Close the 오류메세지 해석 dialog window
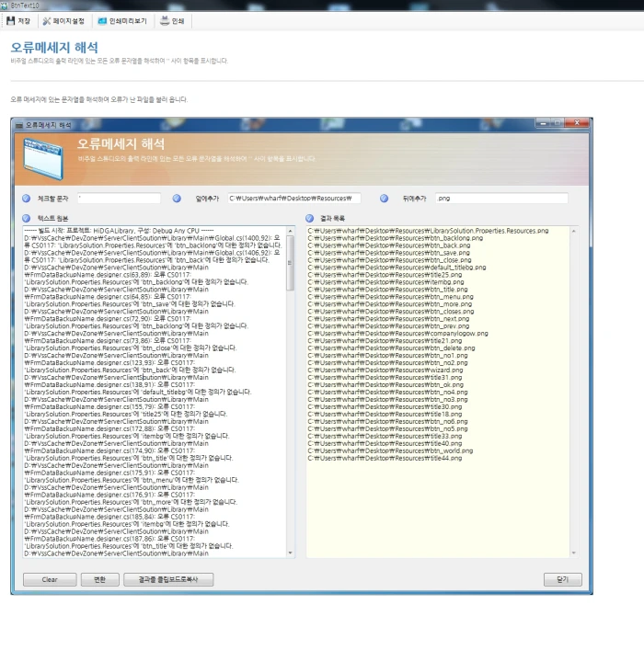Image resolution: width=644 pixels, height=661 pixels. coord(577,122)
